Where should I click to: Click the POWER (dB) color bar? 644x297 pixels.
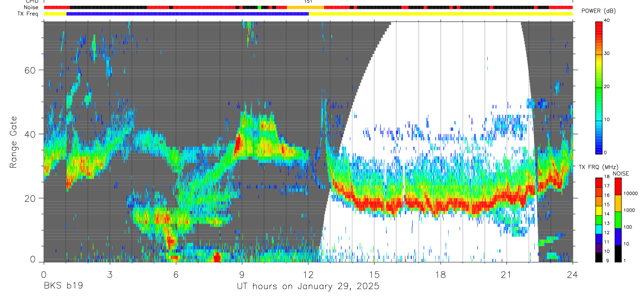(599, 87)
